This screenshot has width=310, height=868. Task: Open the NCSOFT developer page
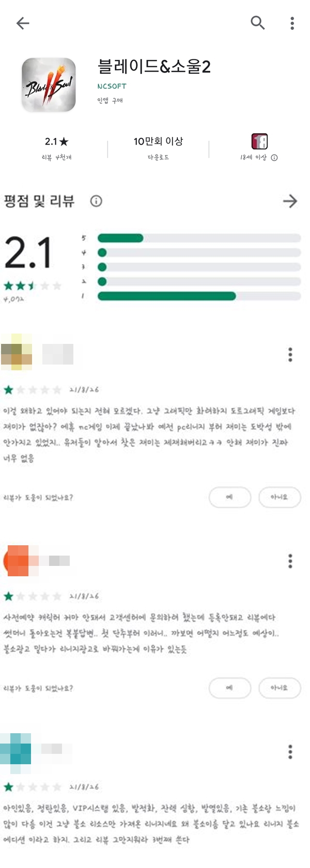(112, 86)
